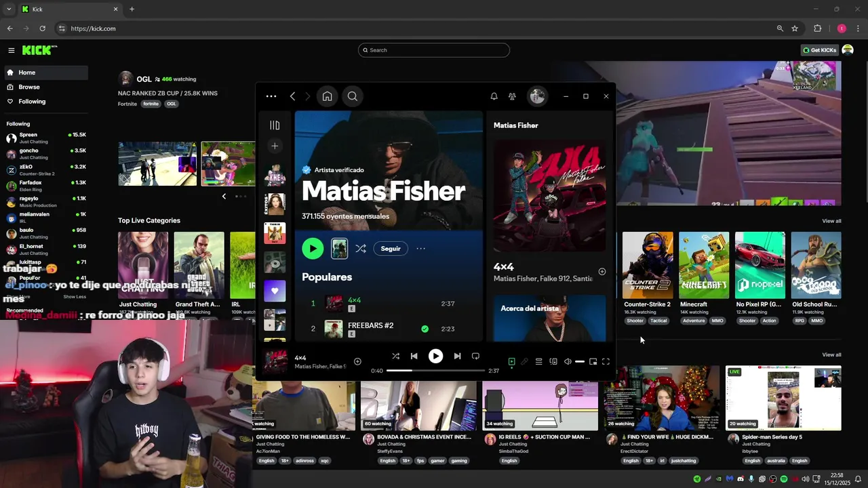868x488 pixels.
Task: Collapse the list with Show Less
Action: [x=75, y=297]
